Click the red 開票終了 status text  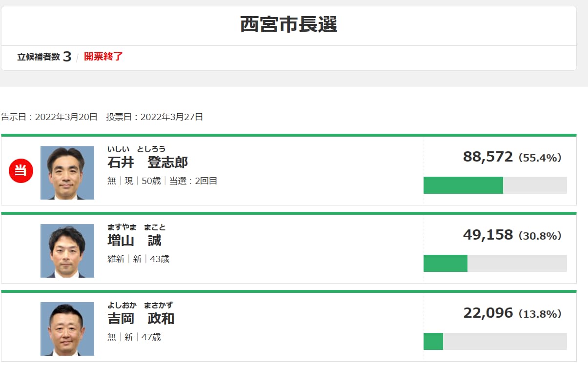(103, 57)
